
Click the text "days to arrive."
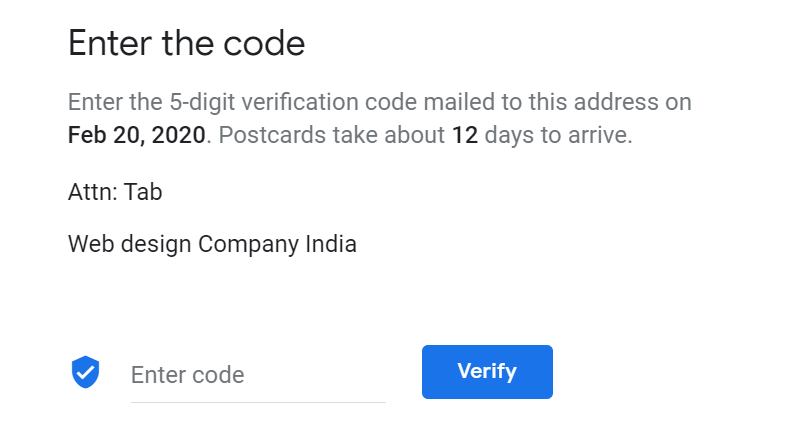(558, 136)
